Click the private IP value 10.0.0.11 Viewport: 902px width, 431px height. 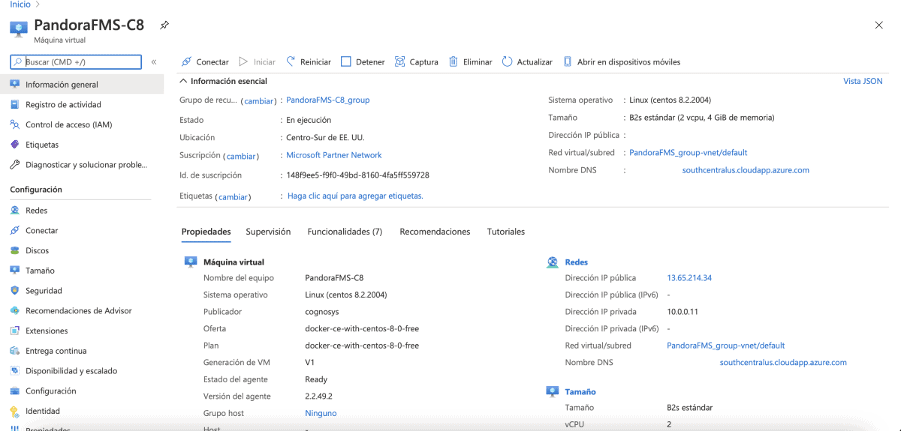click(683, 312)
